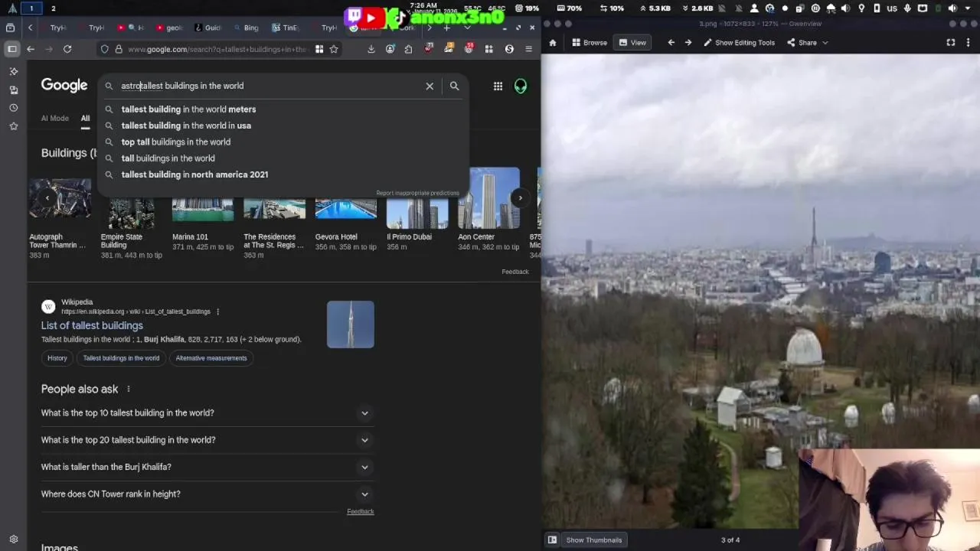Bookmark this page with star icon

pyautogui.click(x=334, y=49)
